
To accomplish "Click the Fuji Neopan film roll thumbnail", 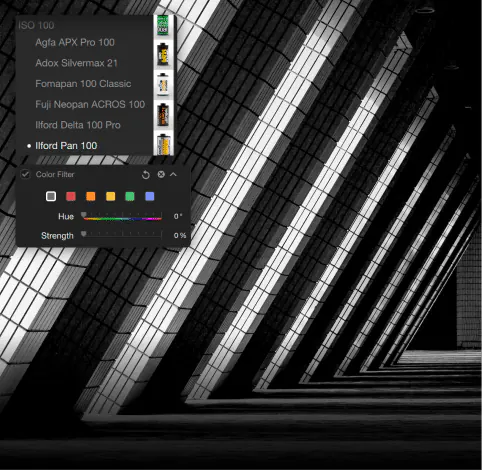I will point(163,114).
